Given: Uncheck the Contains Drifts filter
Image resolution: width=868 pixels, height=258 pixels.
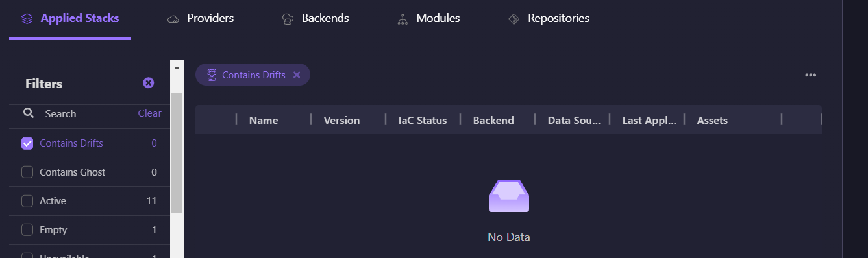Looking at the screenshot, I should (x=27, y=143).
